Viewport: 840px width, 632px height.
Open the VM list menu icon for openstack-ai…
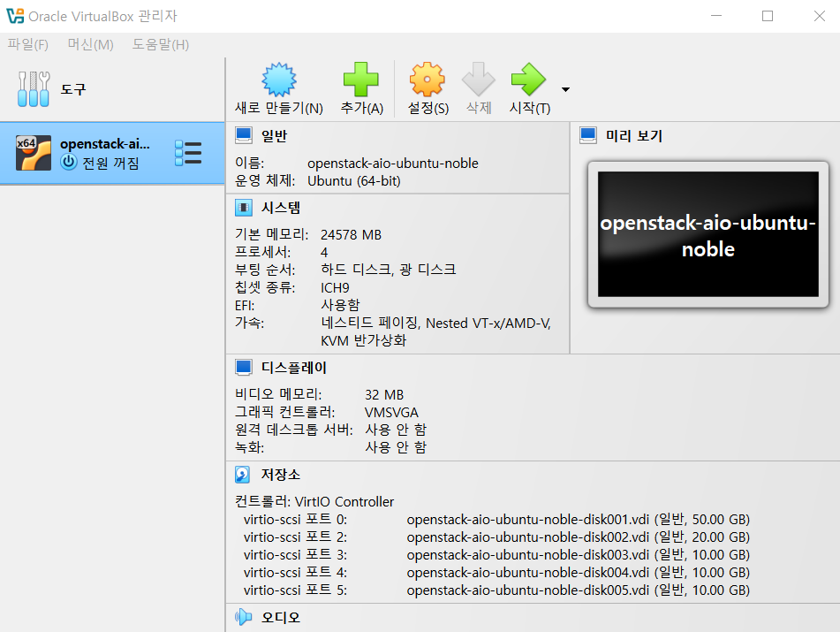tap(188, 153)
